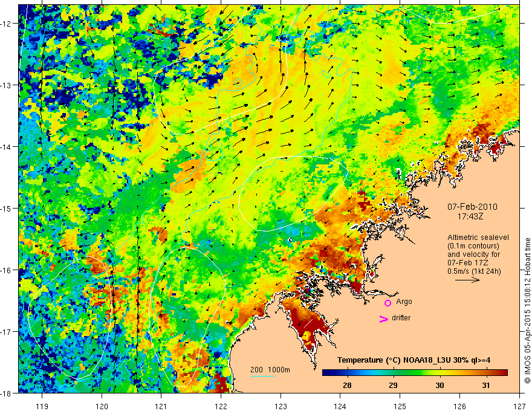Click the '200 1000m' depth label
This screenshot has height=411, width=532.
(270, 370)
